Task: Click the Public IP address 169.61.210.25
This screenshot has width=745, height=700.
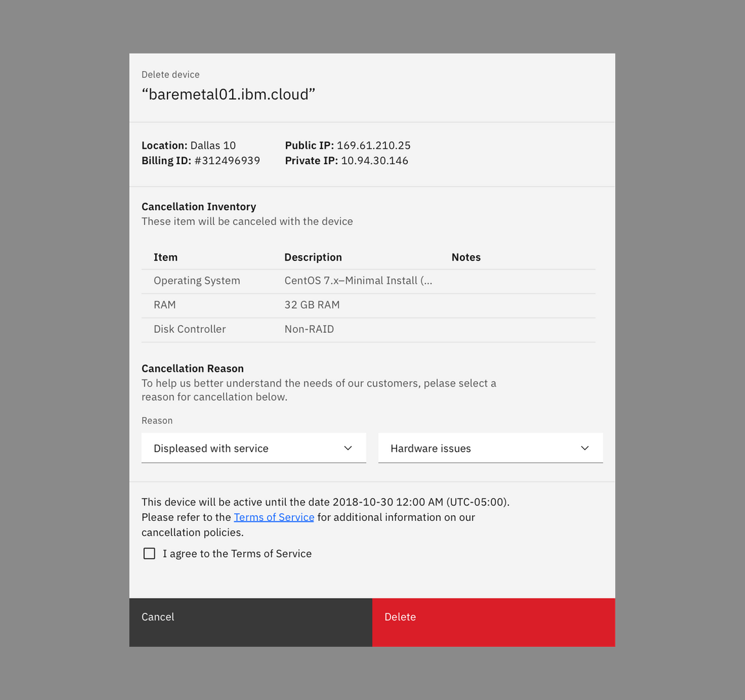Action: tap(373, 145)
